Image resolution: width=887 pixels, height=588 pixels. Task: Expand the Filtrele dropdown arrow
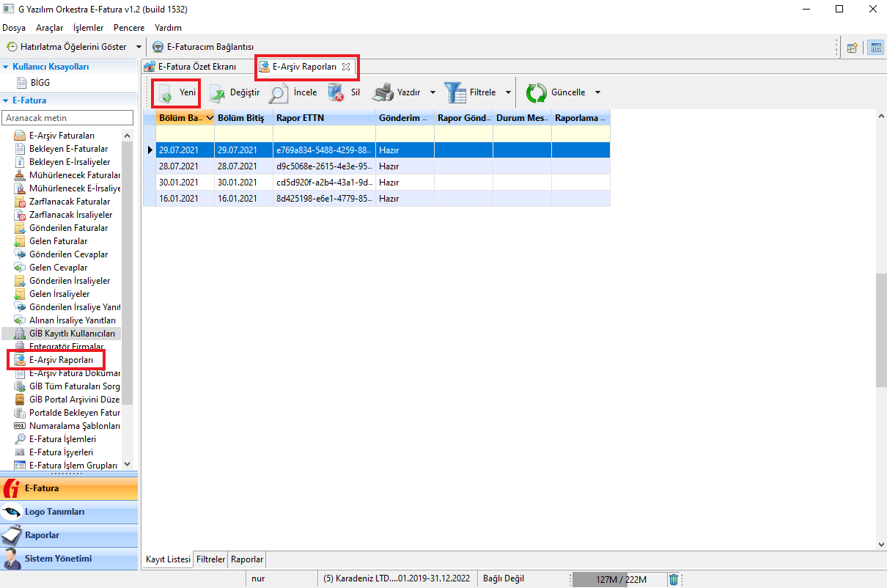508,93
